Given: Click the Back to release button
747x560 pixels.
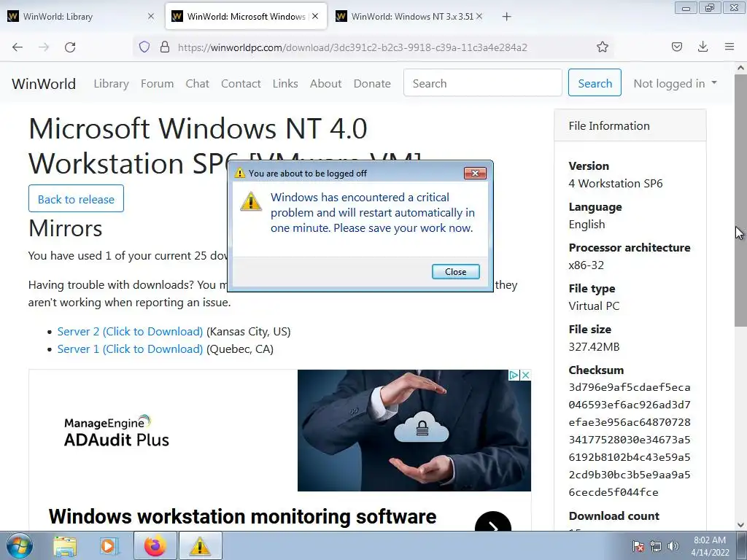Looking at the screenshot, I should (x=76, y=198).
